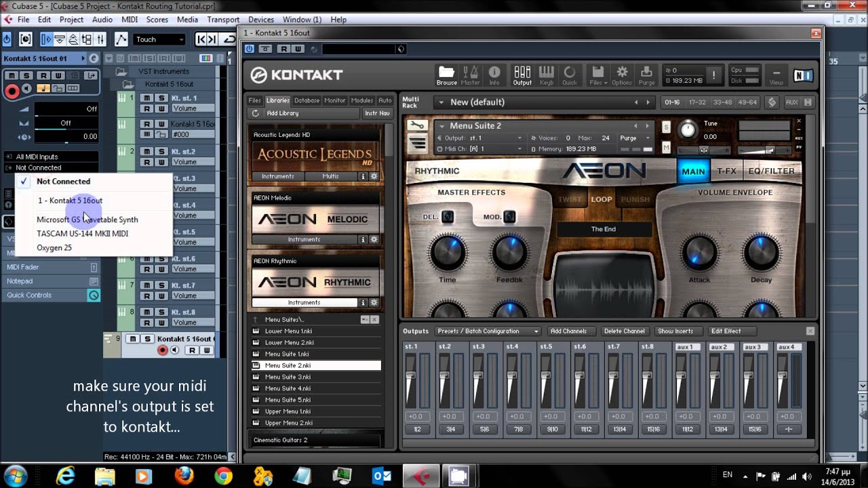This screenshot has width=868, height=488.
Task: Mute the Kt. st. 1 track
Action: coord(146,98)
